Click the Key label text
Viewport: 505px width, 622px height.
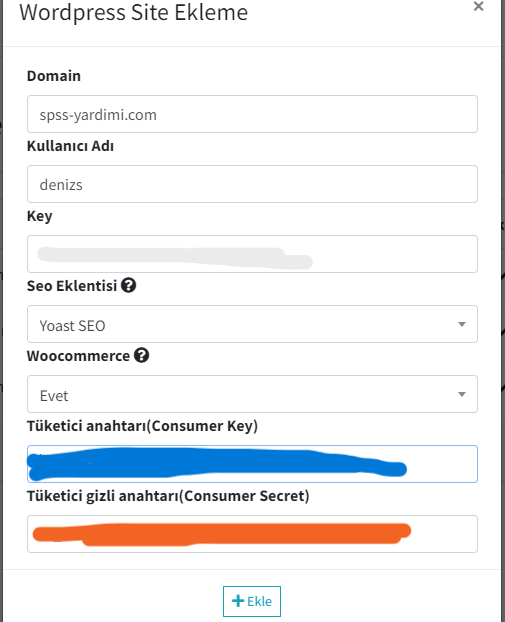[x=40, y=217]
